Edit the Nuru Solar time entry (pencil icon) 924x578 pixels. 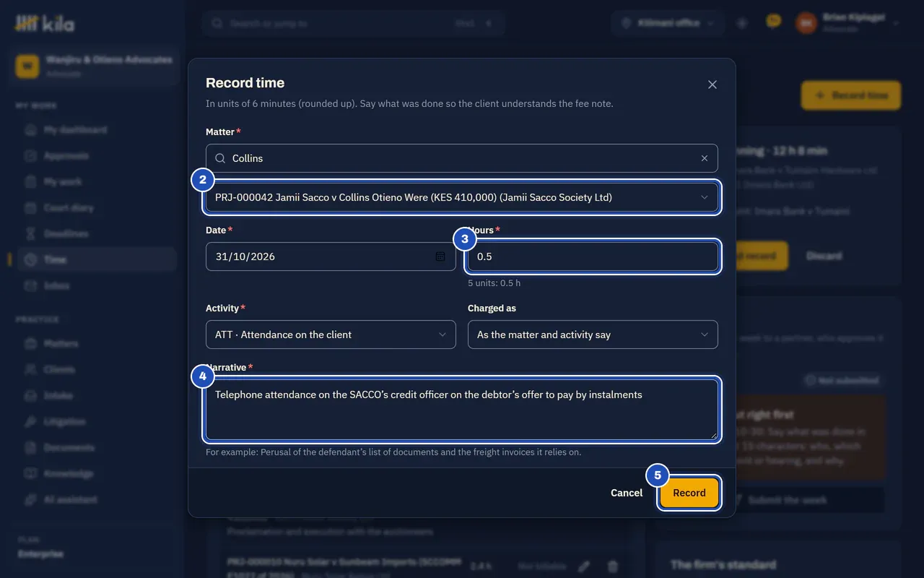[584, 566]
